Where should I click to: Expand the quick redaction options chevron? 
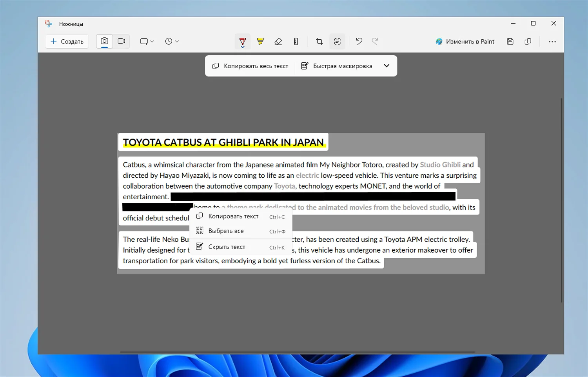click(387, 66)
